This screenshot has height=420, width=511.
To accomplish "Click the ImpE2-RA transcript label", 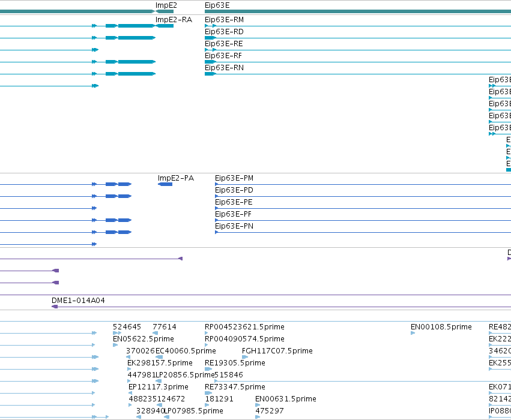I will coord(174,20).
